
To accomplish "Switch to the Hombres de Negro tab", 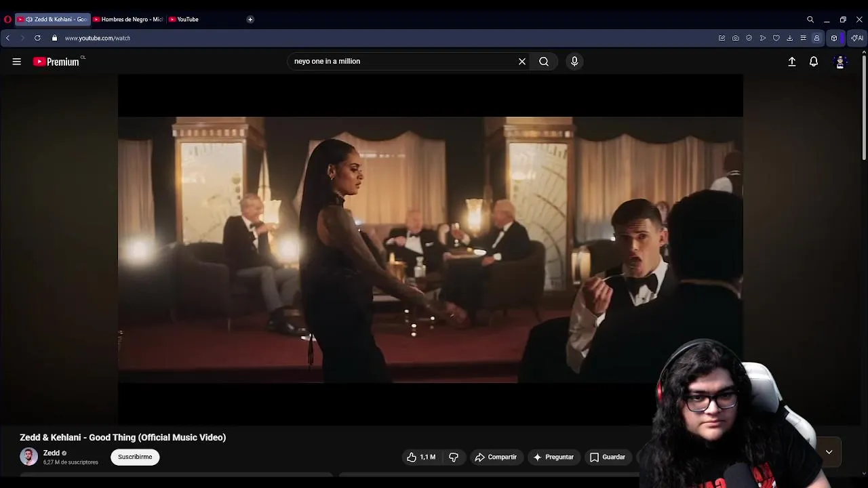I will click(128, 20).
